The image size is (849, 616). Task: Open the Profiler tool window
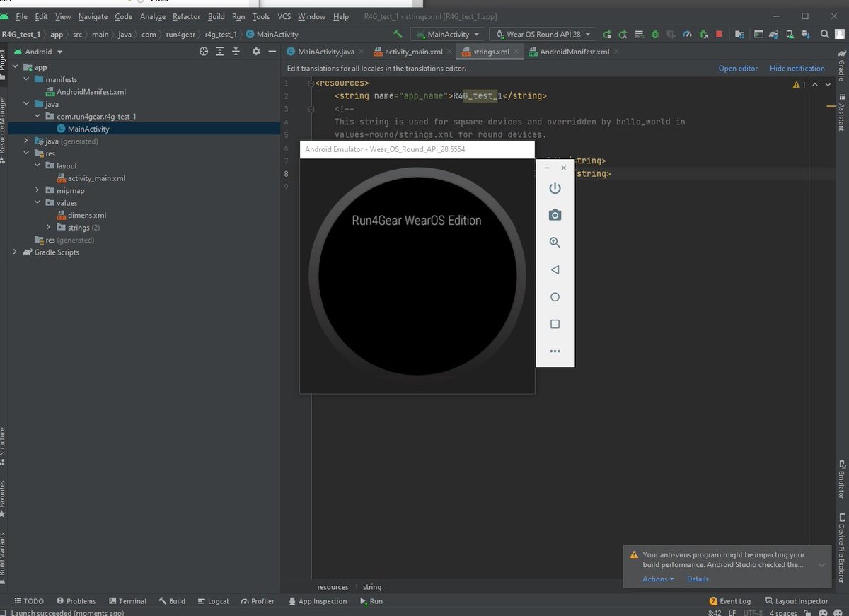pyautogui.click(x=257, y=601)
